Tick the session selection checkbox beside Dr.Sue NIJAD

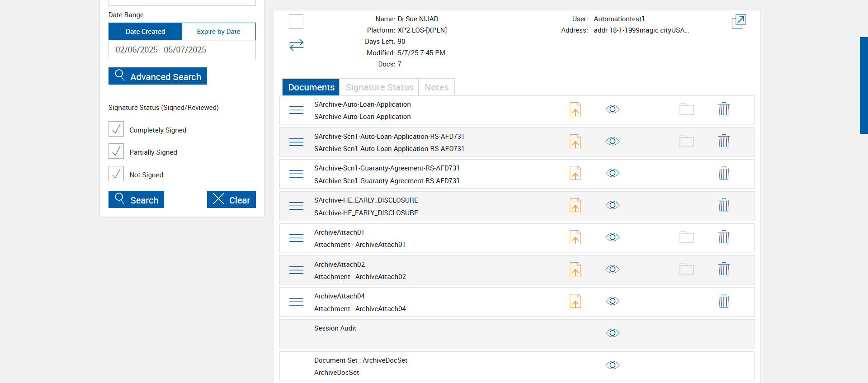tap(296, 22)
